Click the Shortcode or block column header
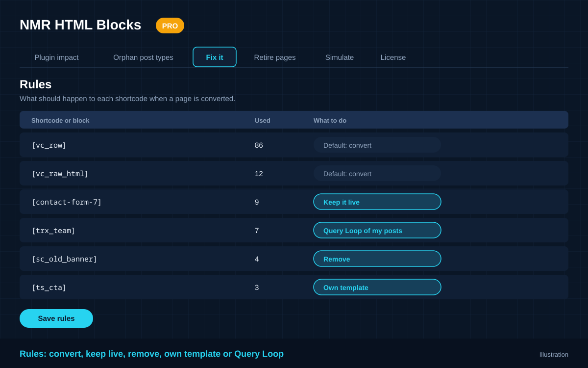The image size is (588, 368). [x=60, y=120]
